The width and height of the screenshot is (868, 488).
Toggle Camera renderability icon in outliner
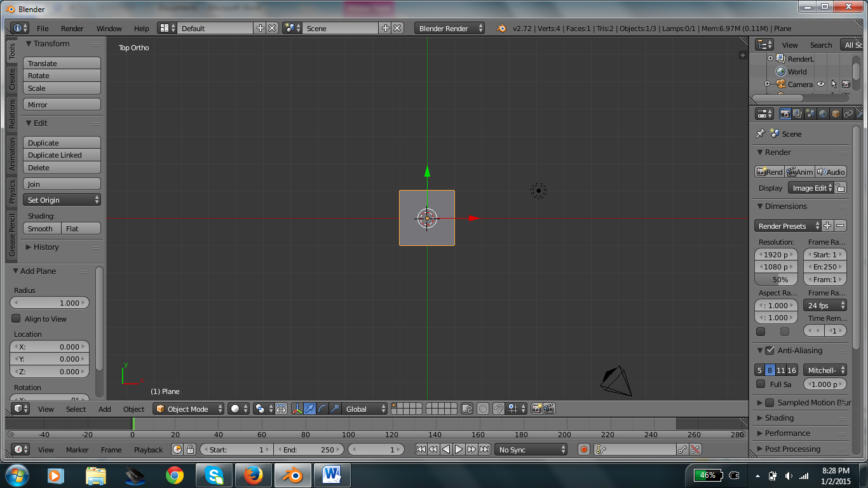(846, 84)
